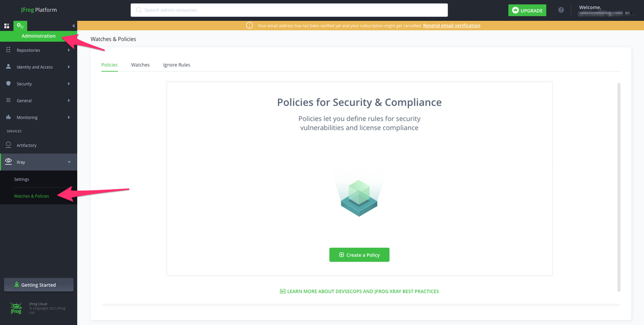
Task: Click the General settings sliders icon
Action: (x=8, y=100)
